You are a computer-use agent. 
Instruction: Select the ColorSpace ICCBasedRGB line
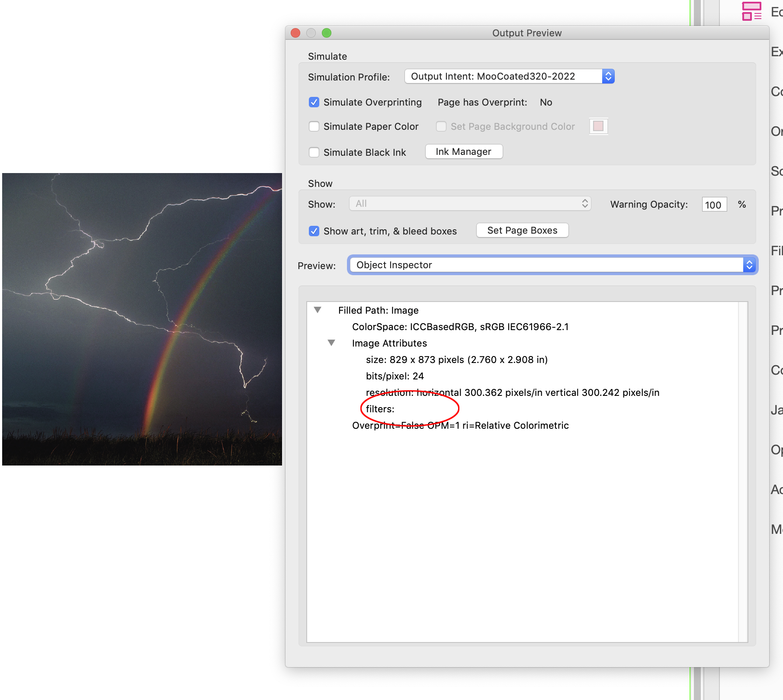(460, 327)
